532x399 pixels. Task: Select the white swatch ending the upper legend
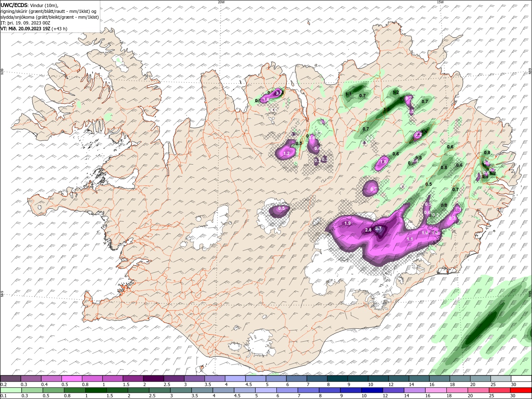tap(522, 379)
